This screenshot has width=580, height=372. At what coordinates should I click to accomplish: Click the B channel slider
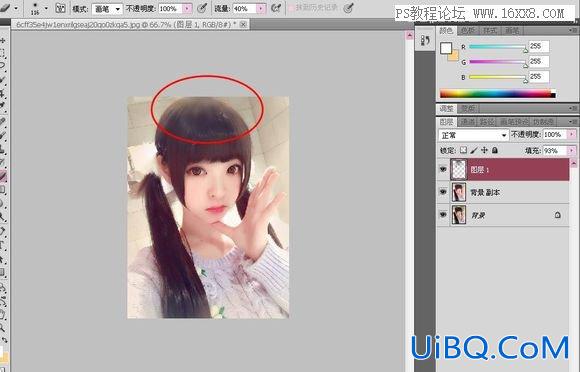tap(498, 78)
